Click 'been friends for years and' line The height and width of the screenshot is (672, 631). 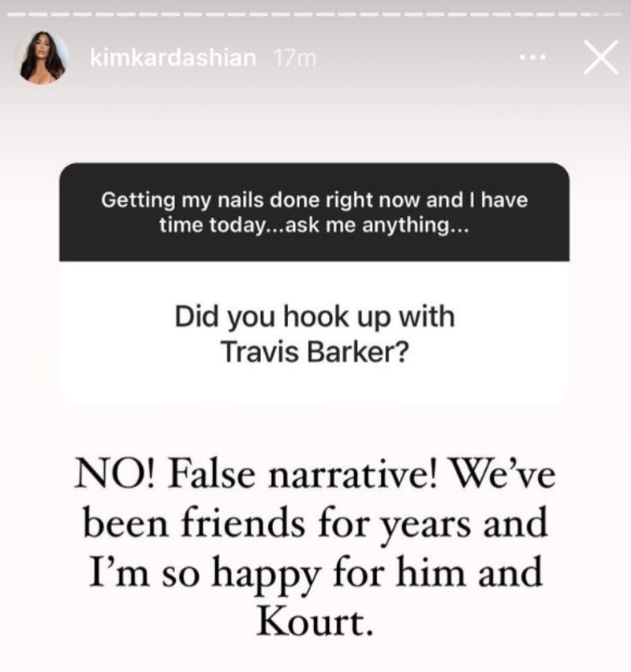click(x=315, y=523)
